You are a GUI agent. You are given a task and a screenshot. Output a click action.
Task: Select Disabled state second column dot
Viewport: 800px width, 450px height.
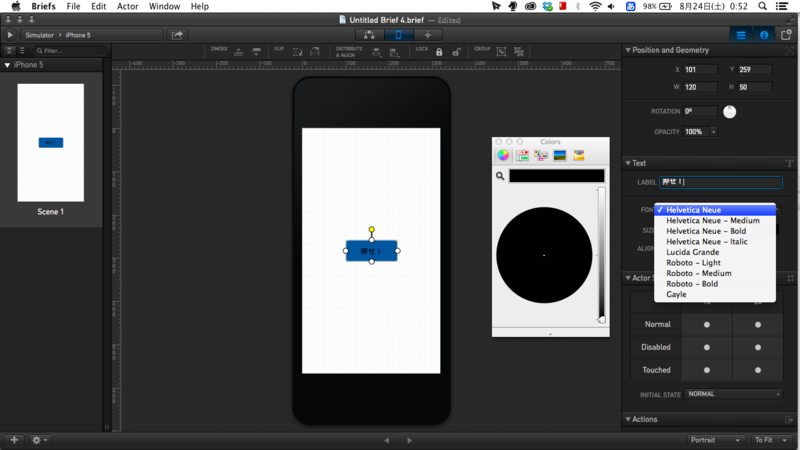(758, 347)
